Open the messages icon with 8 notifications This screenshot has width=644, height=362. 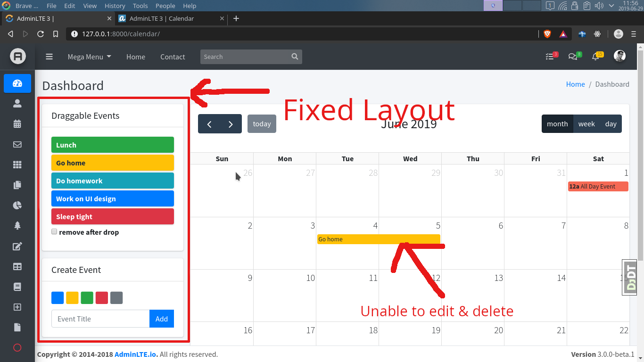pyautogui.click(x=574, y=56)
